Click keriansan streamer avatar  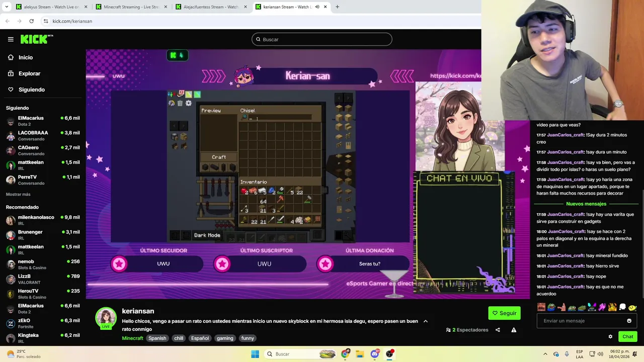(106, 318)
